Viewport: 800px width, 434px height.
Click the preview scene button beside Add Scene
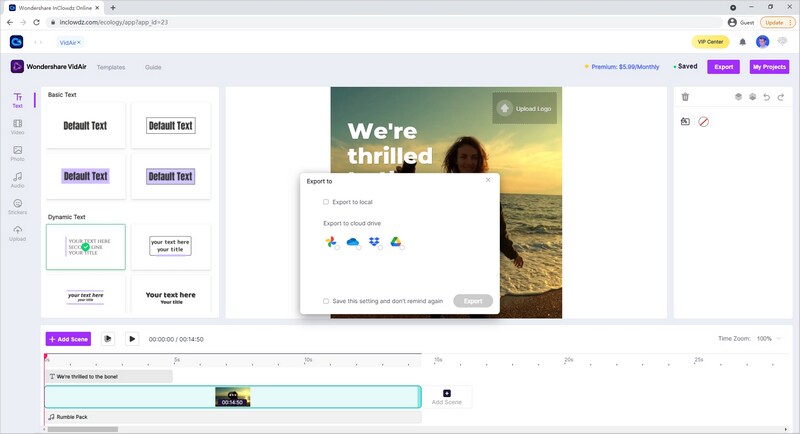click(x=108, y=339)
